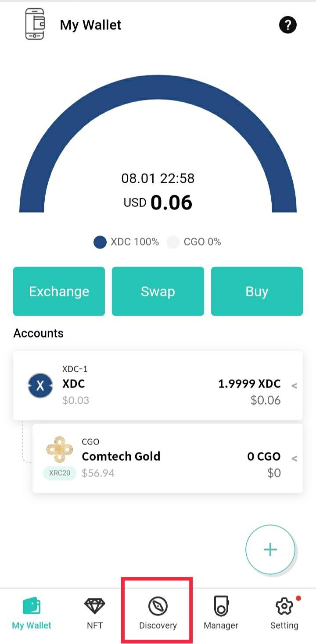Open the 1.9999 XDC balance entry

pyautogui.click(x=249, y=384)
